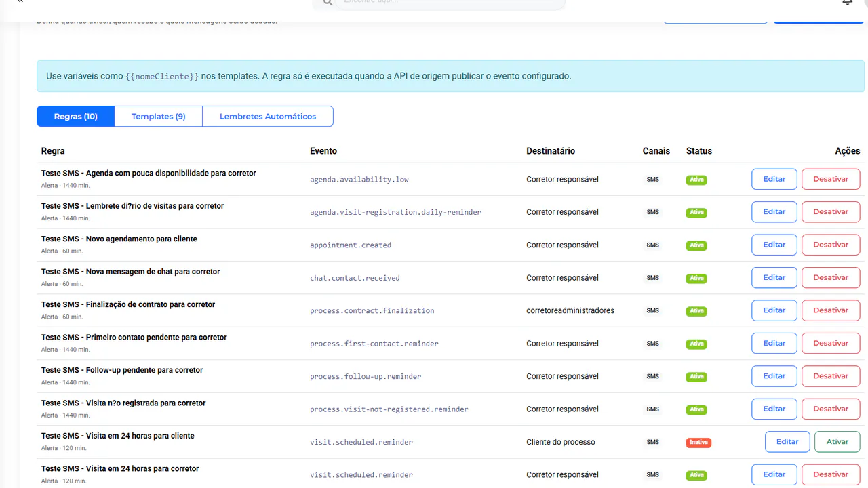
Task: Switch to the Templates (9) tab
Action: coord(159,117)
